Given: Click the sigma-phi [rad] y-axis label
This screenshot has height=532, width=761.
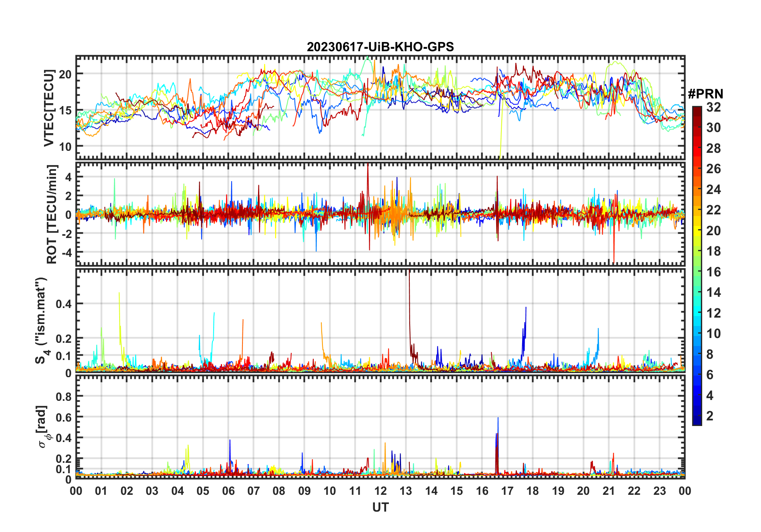Looking at the screenshot, I should (x=43, y=426).
